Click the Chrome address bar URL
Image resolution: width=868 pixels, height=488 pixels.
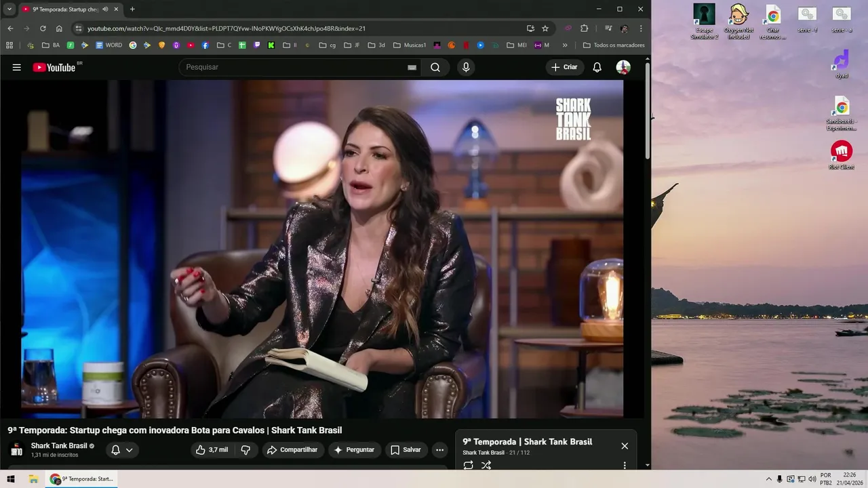[226, 28]
